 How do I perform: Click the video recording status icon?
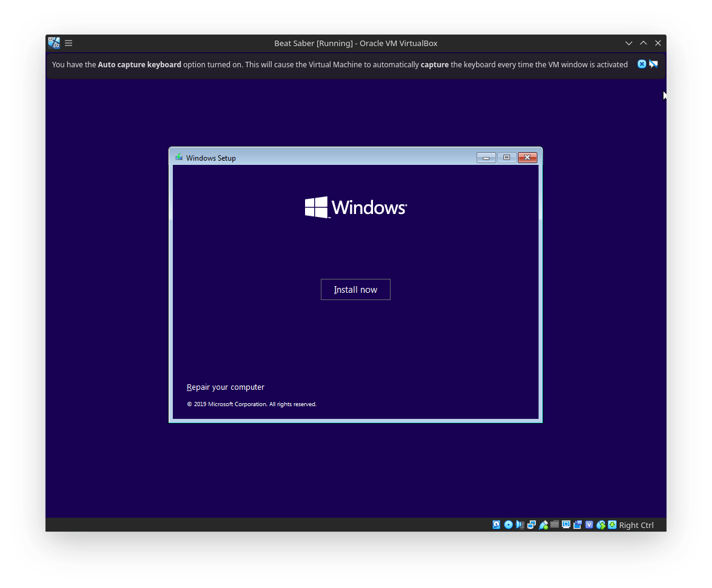(x=577, y=524)
